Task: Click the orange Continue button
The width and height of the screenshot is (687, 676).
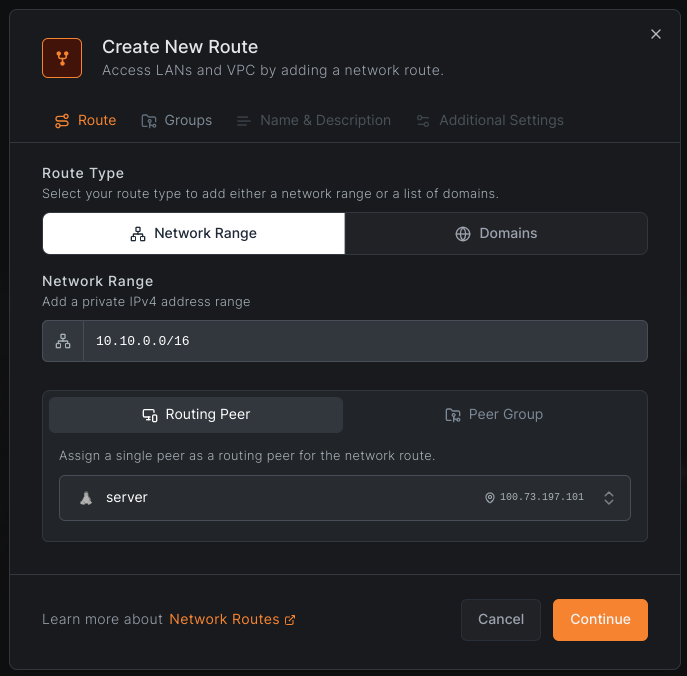Action: point(600,619)
